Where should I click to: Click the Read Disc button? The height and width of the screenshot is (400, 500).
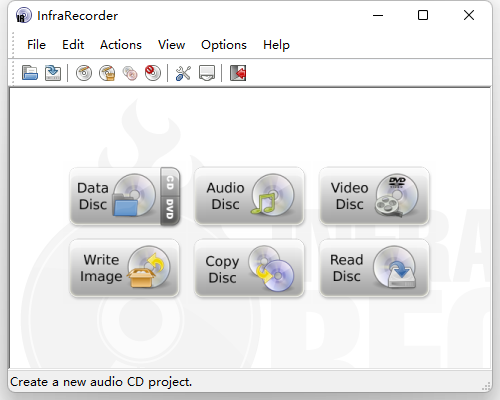[x=374, y=268]
